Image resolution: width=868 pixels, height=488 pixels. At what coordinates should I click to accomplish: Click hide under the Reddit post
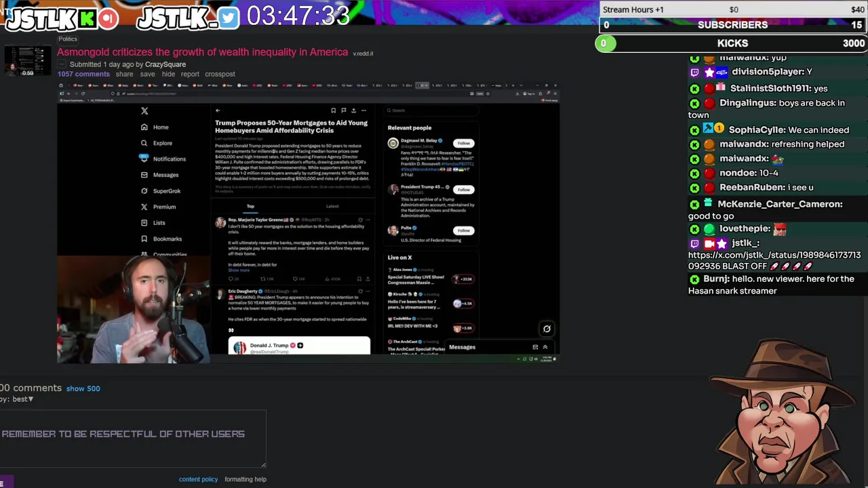168,74
